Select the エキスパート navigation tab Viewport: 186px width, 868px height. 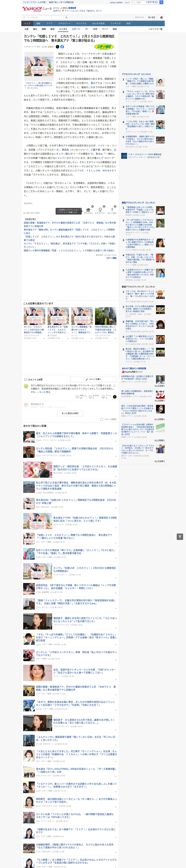[64, 24]
